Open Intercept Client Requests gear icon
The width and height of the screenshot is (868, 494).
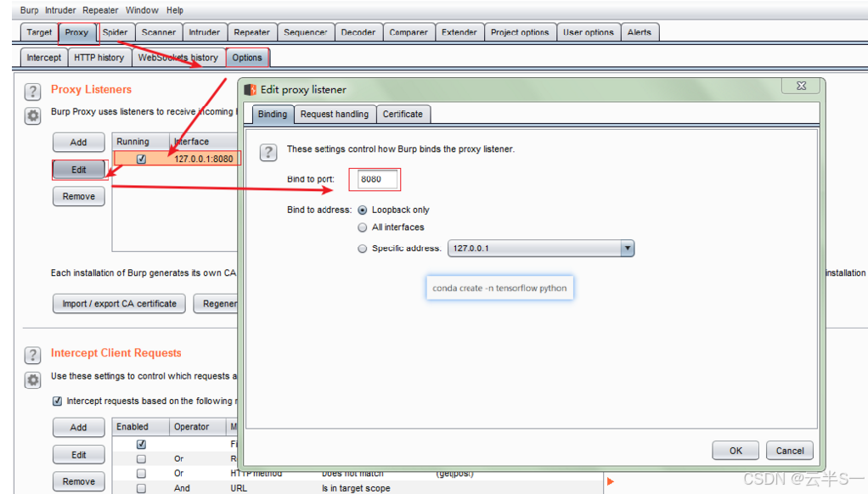tap(32, 380)
